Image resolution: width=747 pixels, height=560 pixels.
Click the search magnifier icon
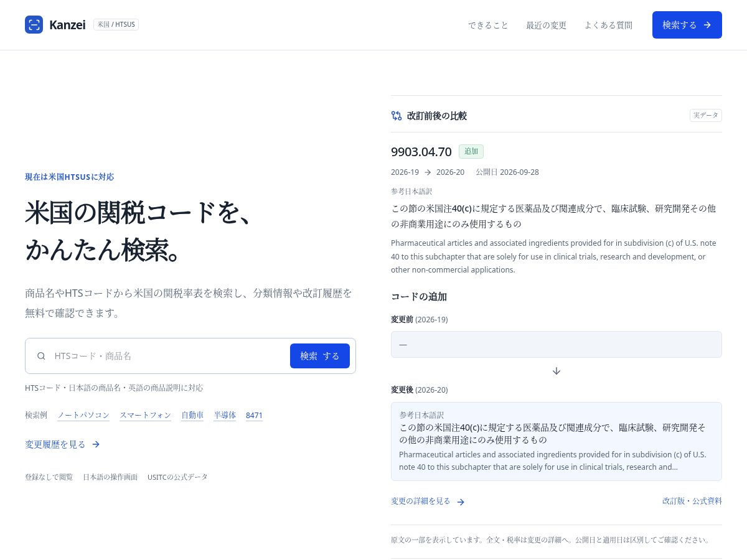41,356
